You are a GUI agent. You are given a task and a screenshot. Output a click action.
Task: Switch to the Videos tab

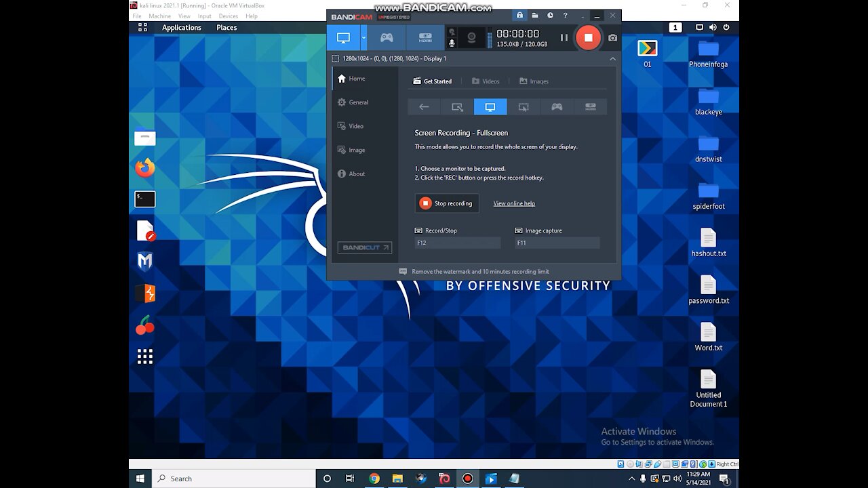[486, 81]
